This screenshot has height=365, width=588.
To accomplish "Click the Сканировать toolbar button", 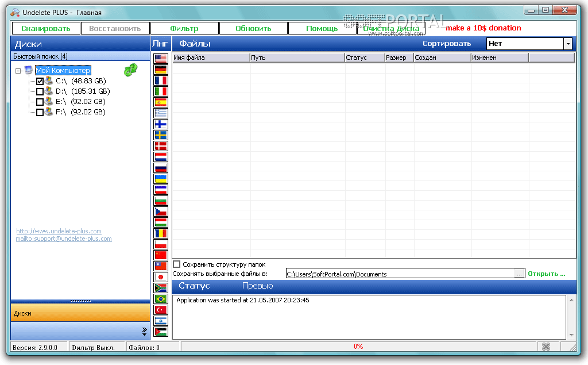I will pos(46,28).
